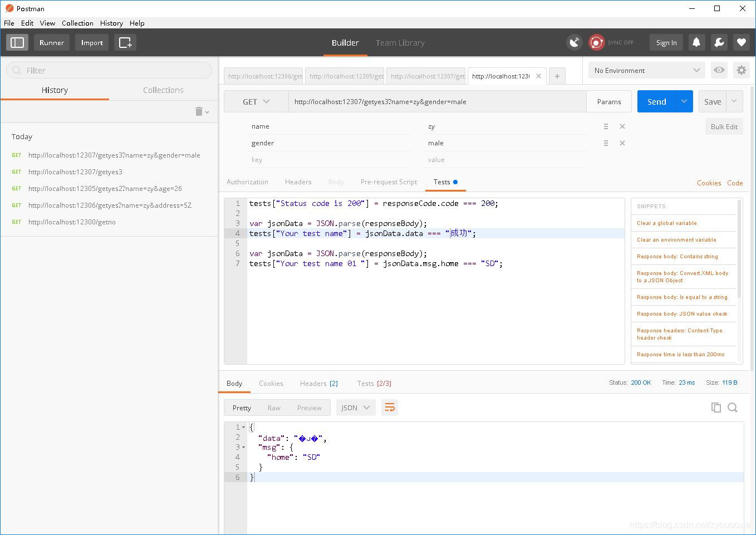Screen dimensions: 756x535
Task: Open the JSON format dropdown
Action: [x=355, y=408]
